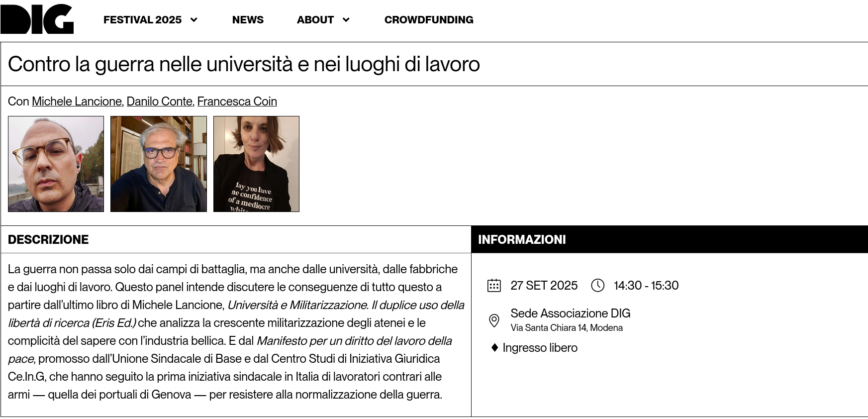Screen dimensions: 868x419
Task: Open Michele Lancione's speaker link
Action: point(77,102)
